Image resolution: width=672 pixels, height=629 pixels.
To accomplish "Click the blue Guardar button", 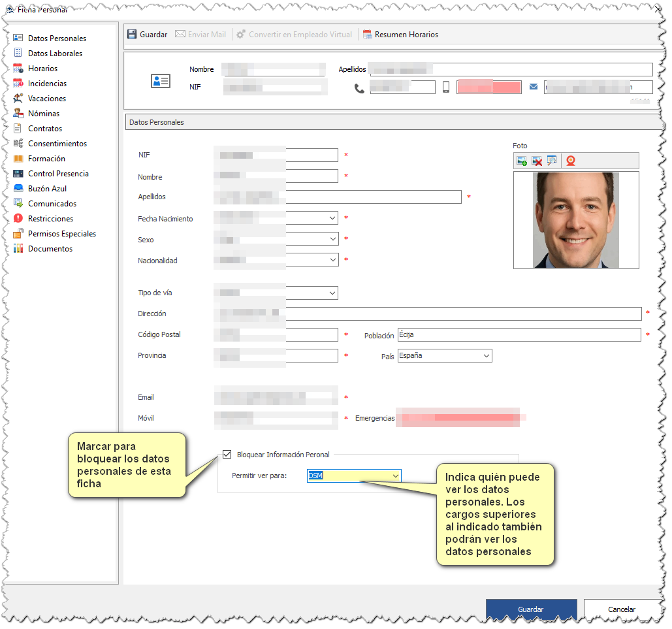I will coord(531,609).
